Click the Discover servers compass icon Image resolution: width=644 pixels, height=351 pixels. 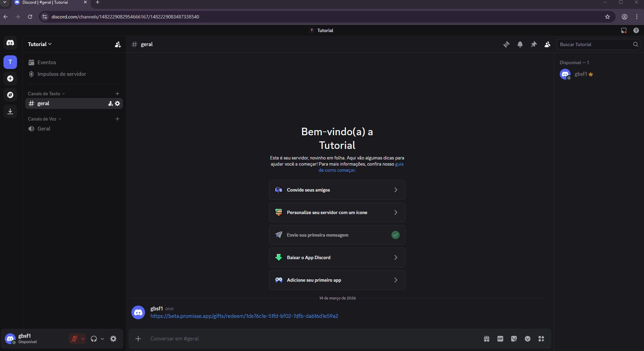click(x=10, y=95)
